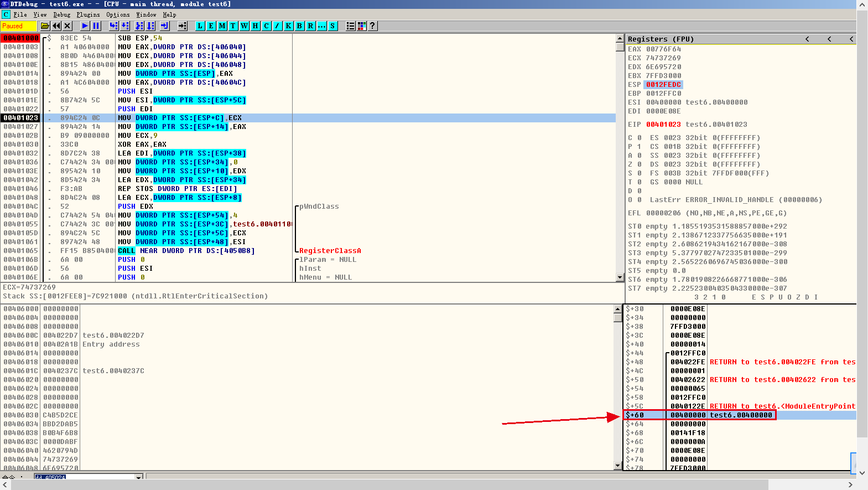
Task: Click the Step into toolbar icon
Action: tap(113, 26)
